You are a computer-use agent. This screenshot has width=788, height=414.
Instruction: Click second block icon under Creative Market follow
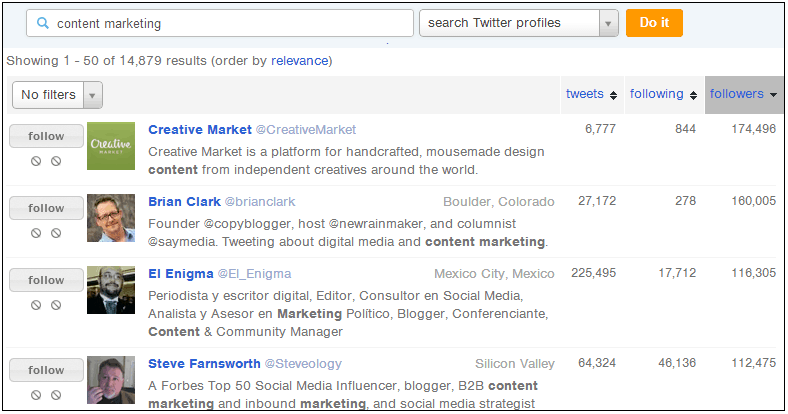56,161
